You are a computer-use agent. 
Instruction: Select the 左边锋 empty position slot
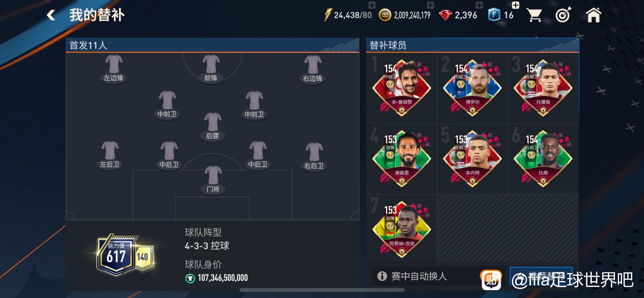(114, 68)
